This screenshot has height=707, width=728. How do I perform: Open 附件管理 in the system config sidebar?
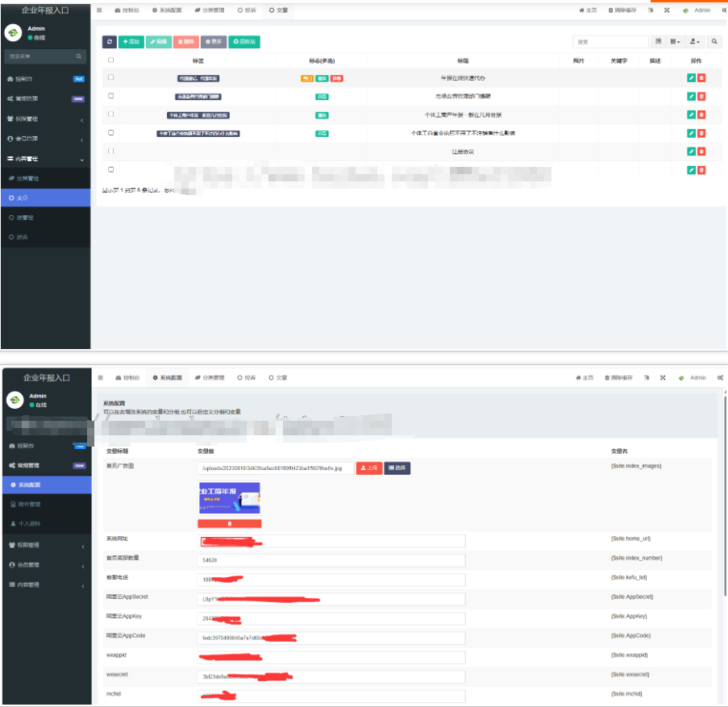tap(29, 504)
